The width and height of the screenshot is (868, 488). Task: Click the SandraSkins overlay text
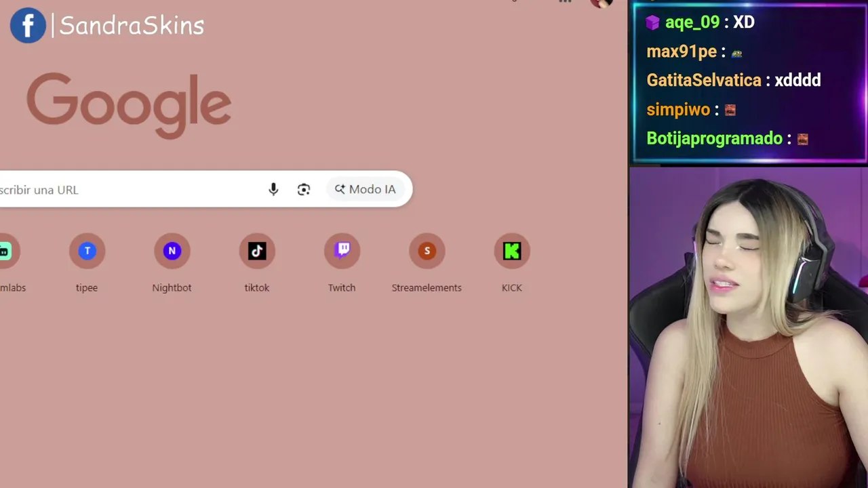point(132,26)
